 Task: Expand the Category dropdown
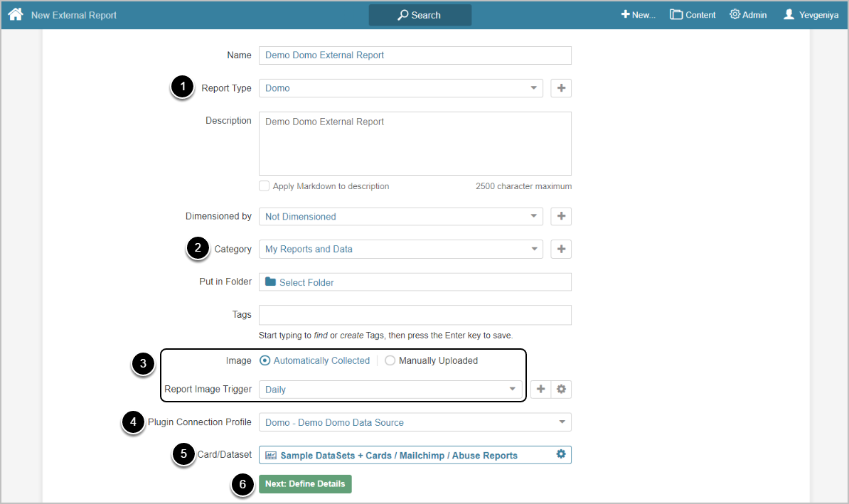click(x=400, y=250)
